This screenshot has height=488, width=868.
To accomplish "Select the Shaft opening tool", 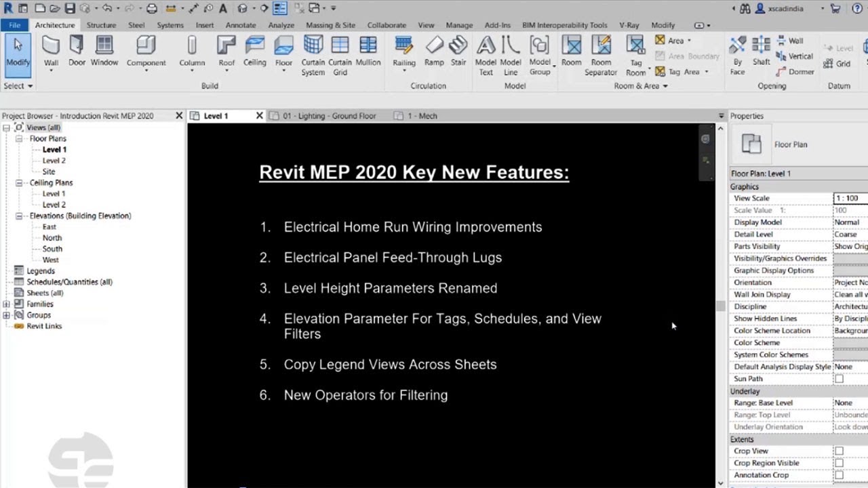I will 761,52.
